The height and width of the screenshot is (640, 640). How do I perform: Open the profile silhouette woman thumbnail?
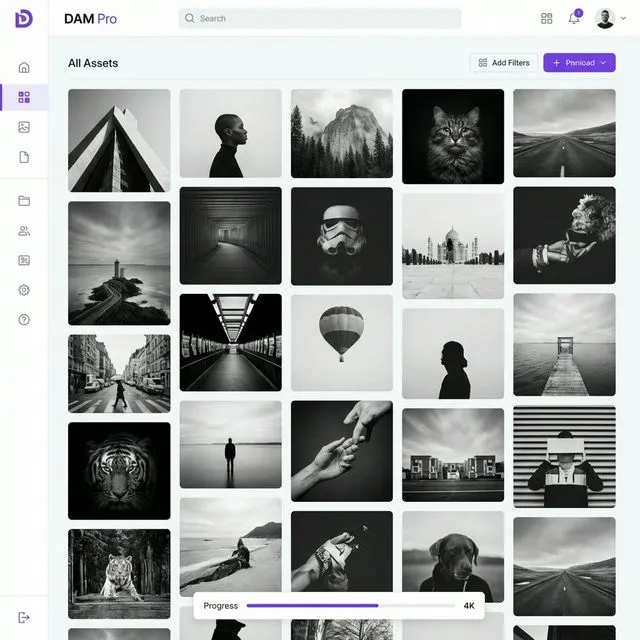(x=231, y=133)
